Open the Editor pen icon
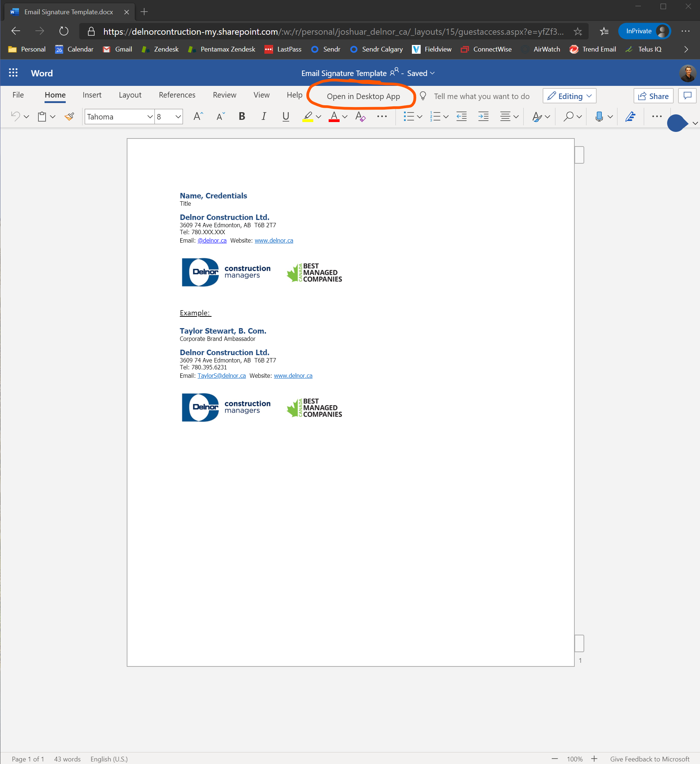Screen dimensions: 700x764 coord(630,116)
